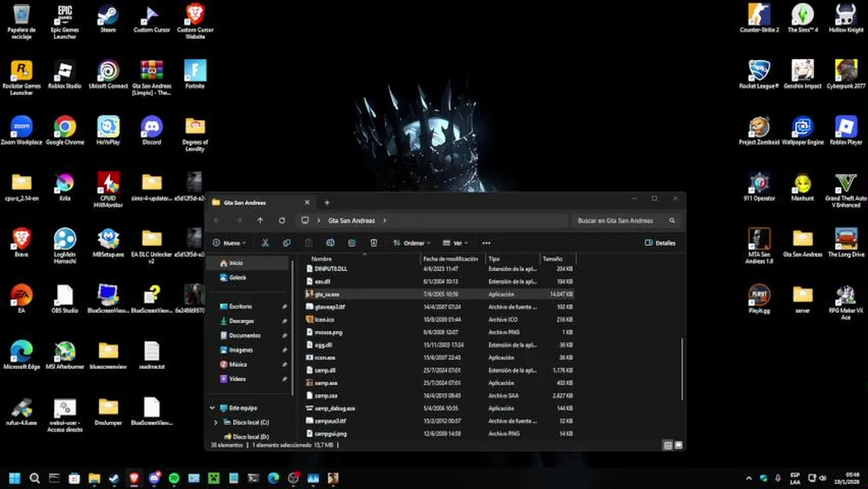Screen dimensions: 868x489
Task: Open Descargas in the navigation pane
Action: click(247, 321)
